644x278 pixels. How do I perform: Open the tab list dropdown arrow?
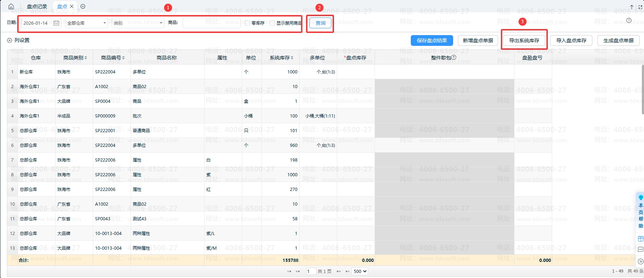pyautogui.click(x=83, y=6)
